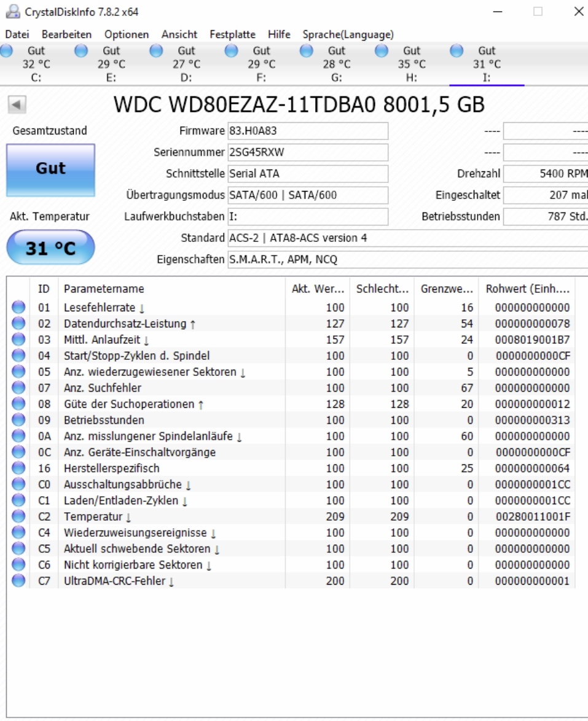Click status orb of Herstellerspezifisch row
588x721 pixels.
(18, 467)
